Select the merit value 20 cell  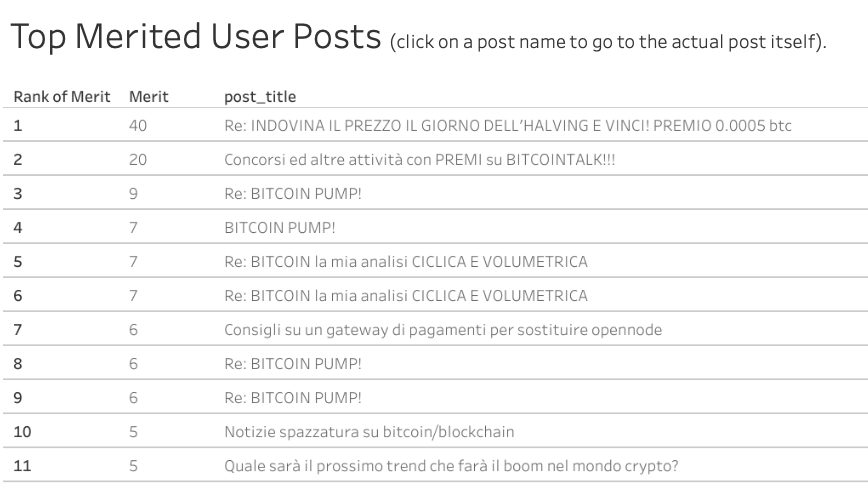click(138, 160)
